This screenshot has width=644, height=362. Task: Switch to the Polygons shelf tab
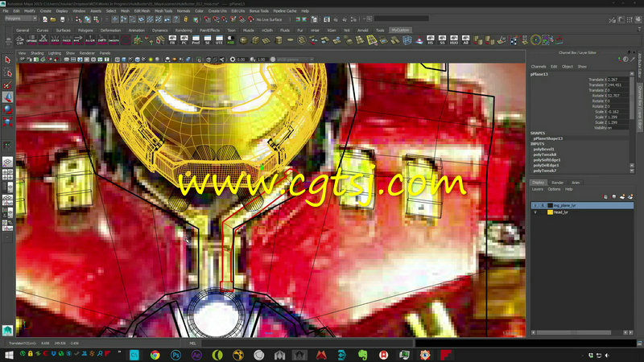pos(85,31)
